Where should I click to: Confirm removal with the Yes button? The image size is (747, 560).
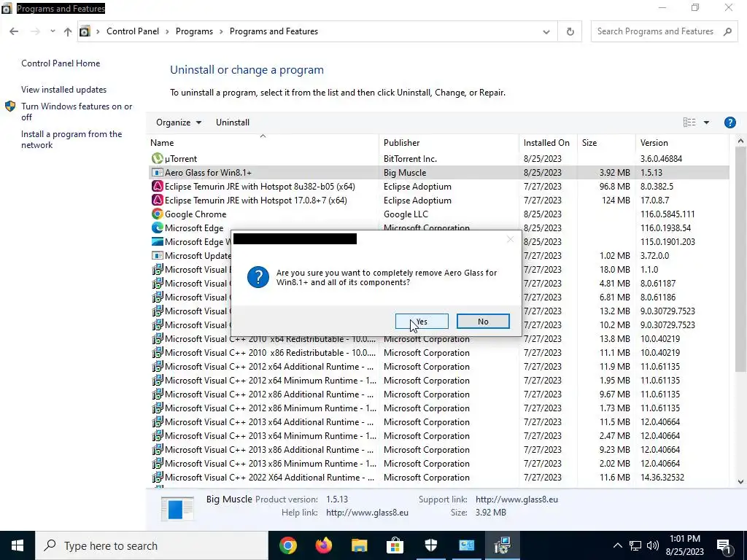(x=422, y=322)
